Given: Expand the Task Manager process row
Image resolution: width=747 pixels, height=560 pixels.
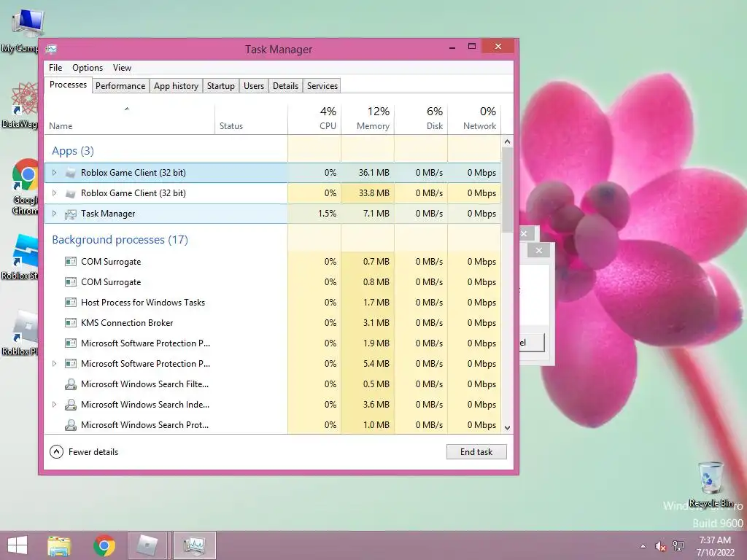Looking at the screenshot, I should coord(54,214).
